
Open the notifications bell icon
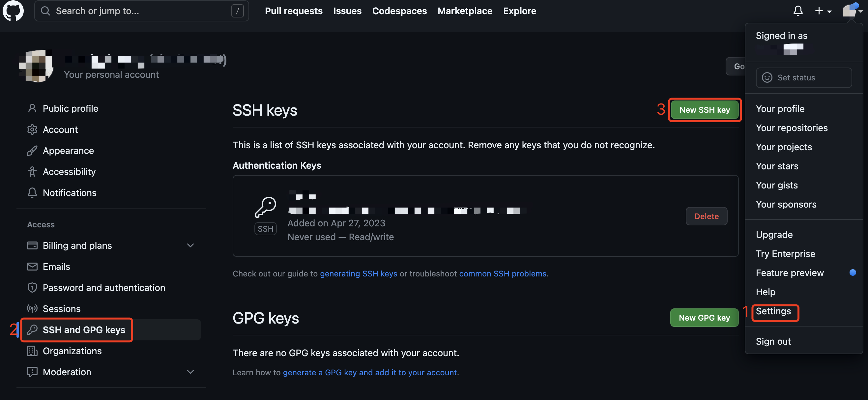pos(797,11)
